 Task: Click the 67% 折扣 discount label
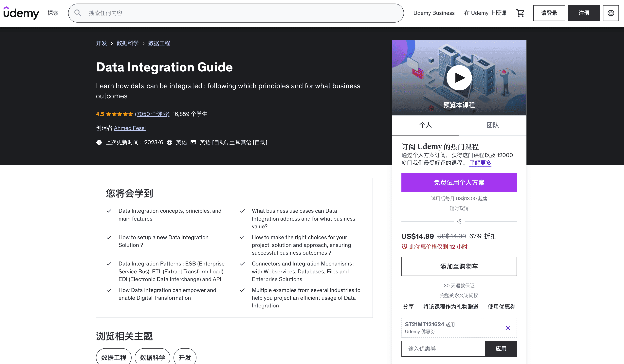pyautogui.click(x=483, y=236)
